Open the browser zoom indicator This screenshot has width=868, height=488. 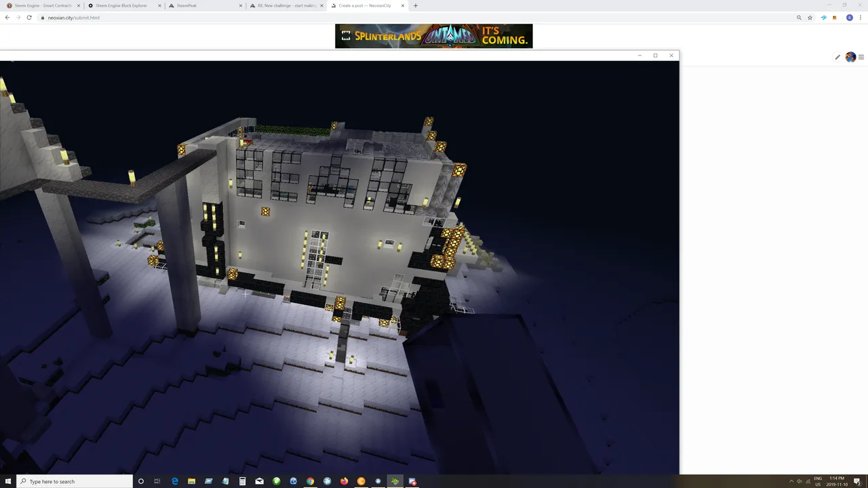click(x=800, y=18)
